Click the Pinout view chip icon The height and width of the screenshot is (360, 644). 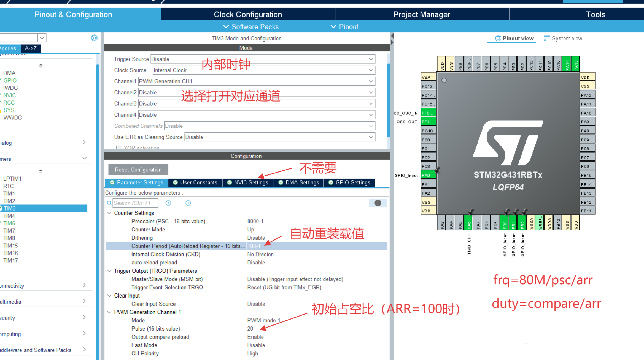[x=497, y=39]
